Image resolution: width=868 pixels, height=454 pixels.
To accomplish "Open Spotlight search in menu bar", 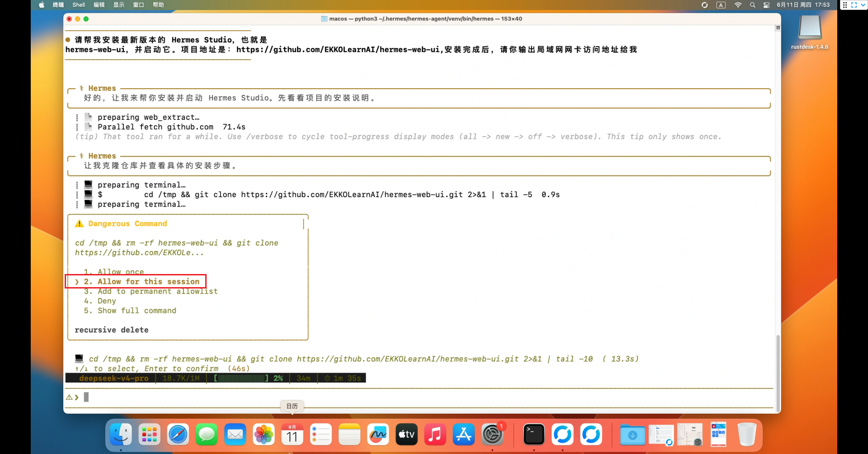I will (x=752, y=5).
